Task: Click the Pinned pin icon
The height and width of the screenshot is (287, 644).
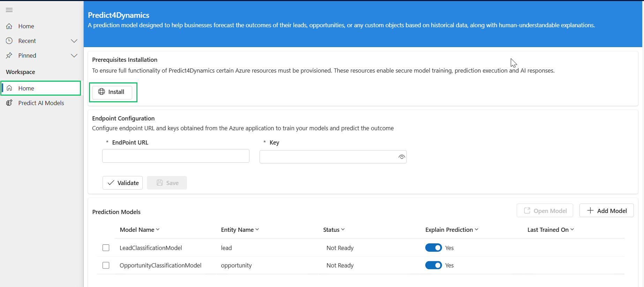Action: coord(9,56)
